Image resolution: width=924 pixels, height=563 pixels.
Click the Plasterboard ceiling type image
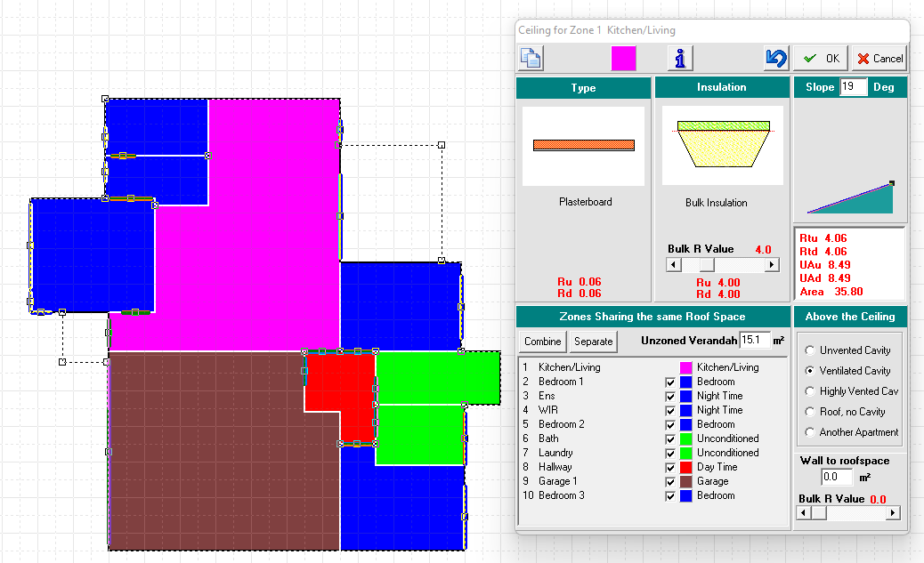click(583, 145)
